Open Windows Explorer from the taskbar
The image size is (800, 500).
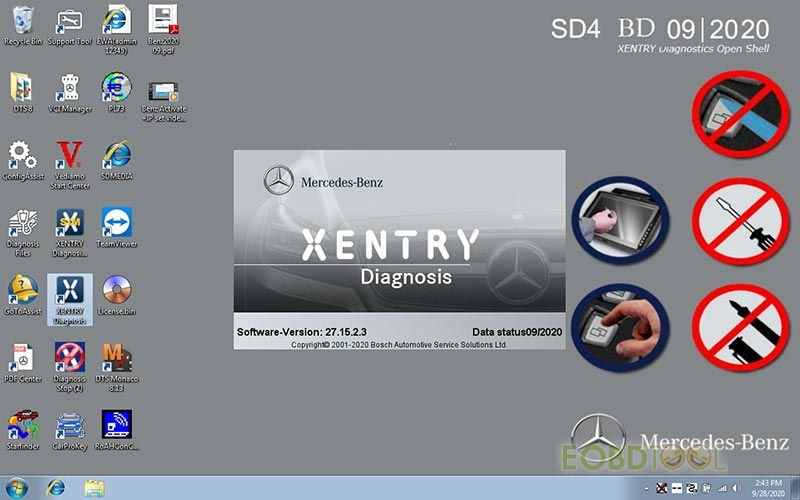click(94, 488)
